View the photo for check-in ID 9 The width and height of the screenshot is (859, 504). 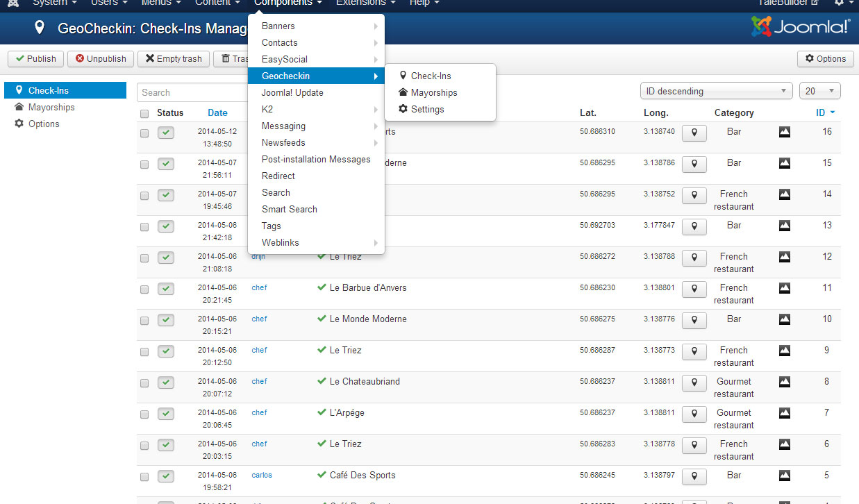(785, 351)
